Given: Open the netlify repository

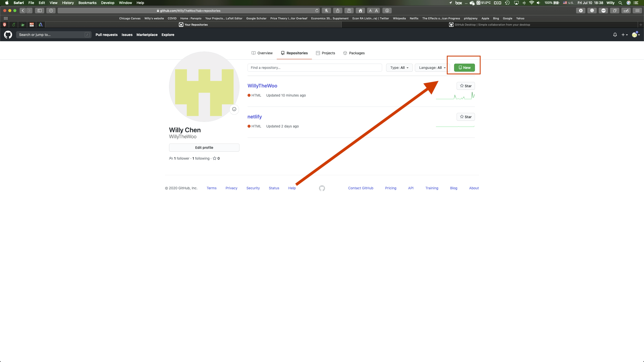Looking at the screenshot, I should (255, 117).
